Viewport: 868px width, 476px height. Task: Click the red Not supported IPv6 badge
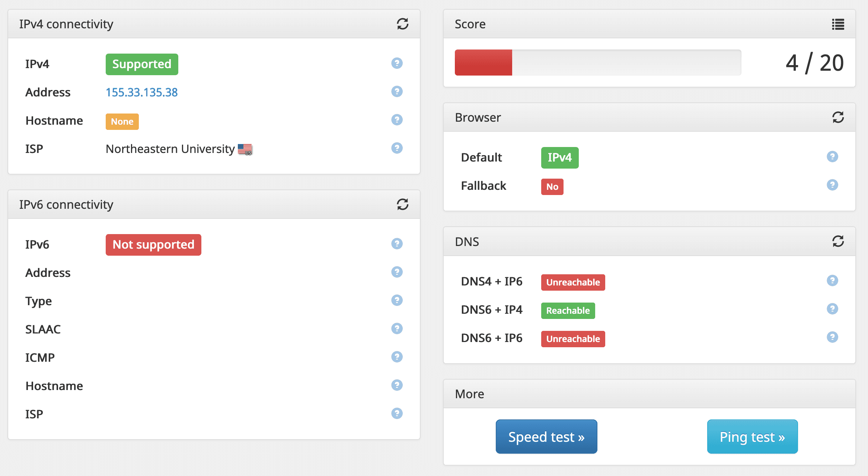tap(153, 245)
